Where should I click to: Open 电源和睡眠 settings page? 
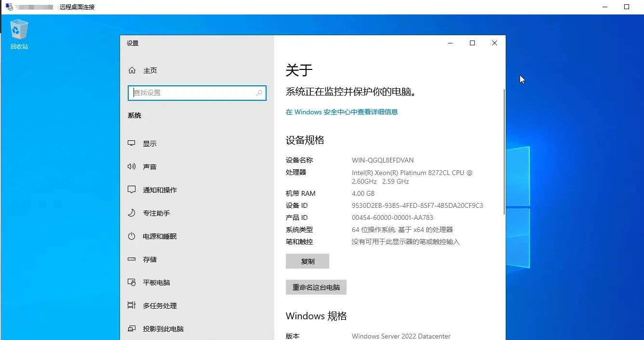pyautogui.click(x=197, y=236)
